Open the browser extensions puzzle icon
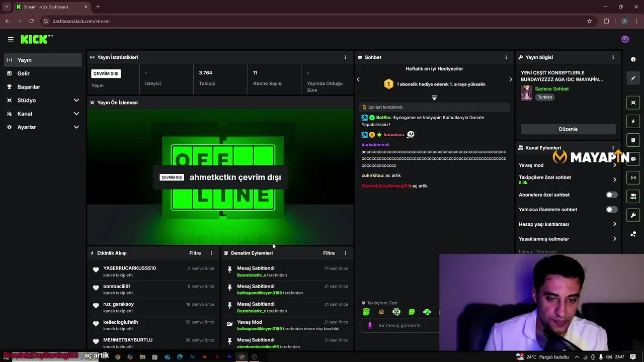This screenshot has width=644, height=362. click(x=606, y=21)
